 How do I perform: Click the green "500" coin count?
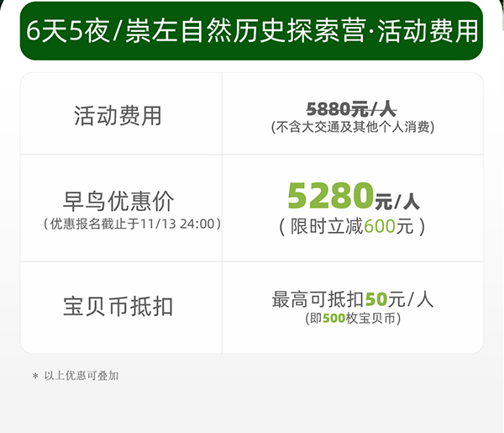click(x=333, y=319)
